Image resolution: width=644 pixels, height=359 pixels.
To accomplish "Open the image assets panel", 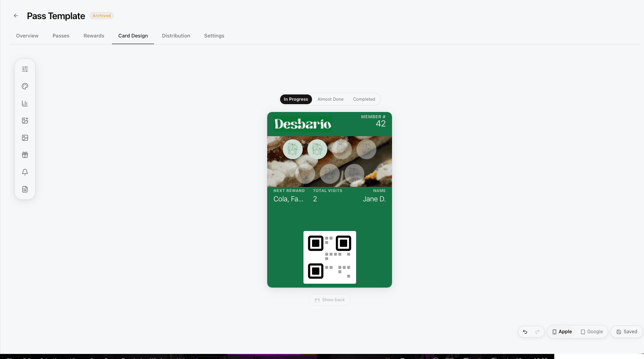I will point(25,138).
